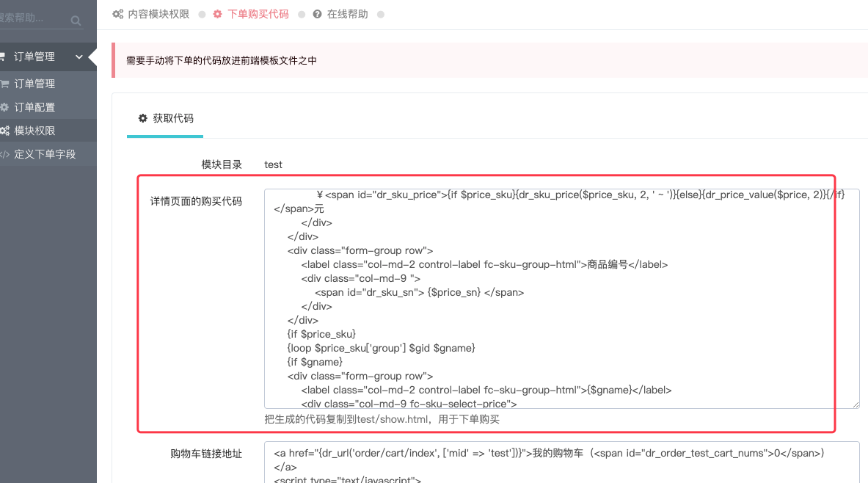
Task: Click the question mark icon for 在线帮助
Action: click(317, 14)
